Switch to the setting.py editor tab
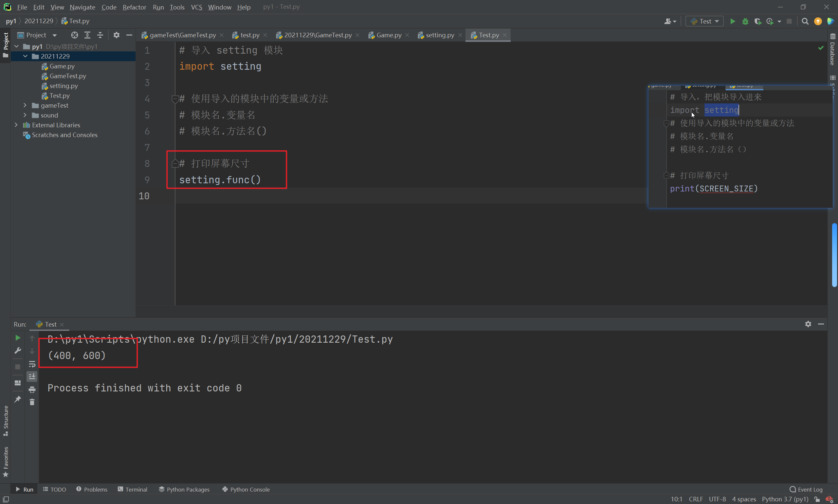838x504 pixels. [440, 35]
